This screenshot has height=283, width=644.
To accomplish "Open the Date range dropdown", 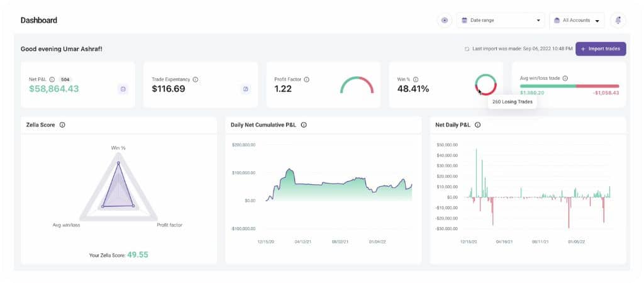I will [x=501, y=20].
